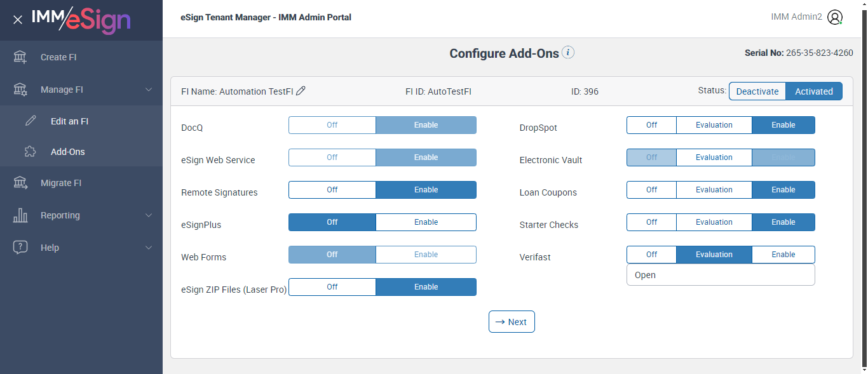The height and width of the screenshot is (374, 868).
Task: Click the Help question mark icon
Action: point(20,248)
